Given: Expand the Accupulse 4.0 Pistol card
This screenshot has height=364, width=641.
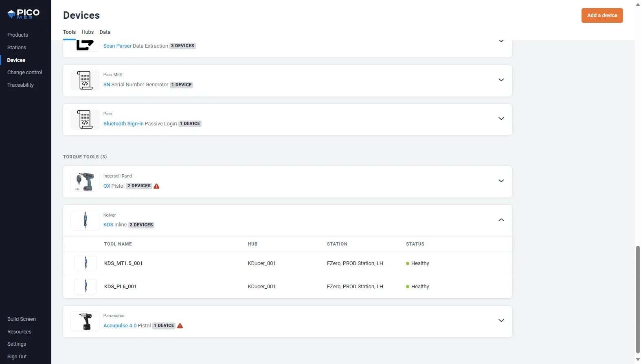Looking at the screenshot, I should tap(501, 320).
